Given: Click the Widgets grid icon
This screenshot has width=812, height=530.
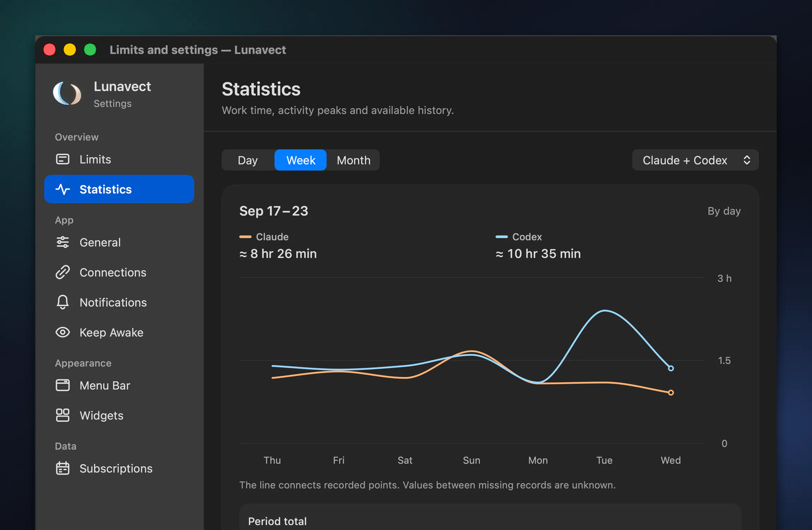Looking at the screenshot, I should 63,415.
